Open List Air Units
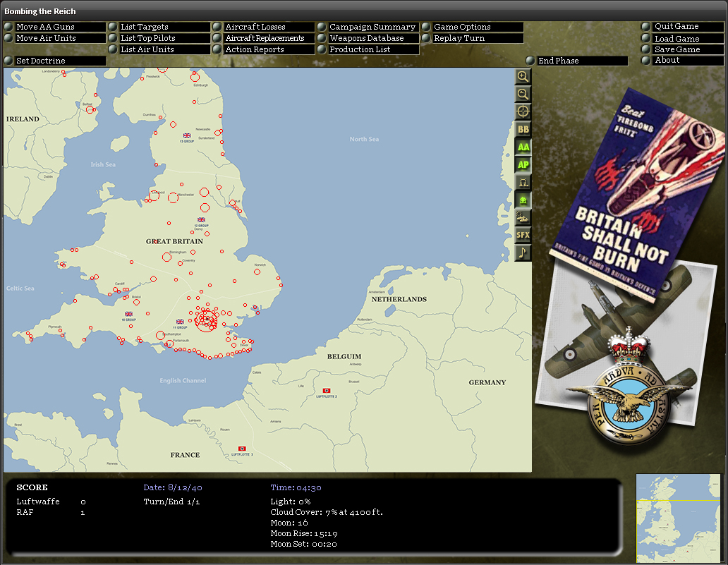Image resolution: width=728 pixels, height=565 pixels. pos(159,49)
